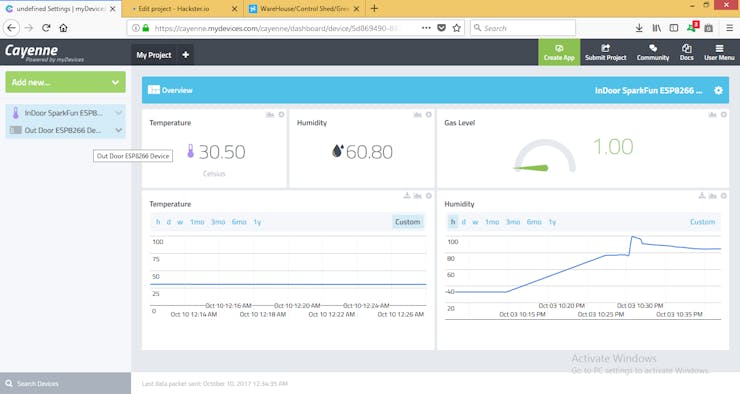Toggle browser sidebar view
The height and width of the screenshot is (394, 740).
point(674,28)
